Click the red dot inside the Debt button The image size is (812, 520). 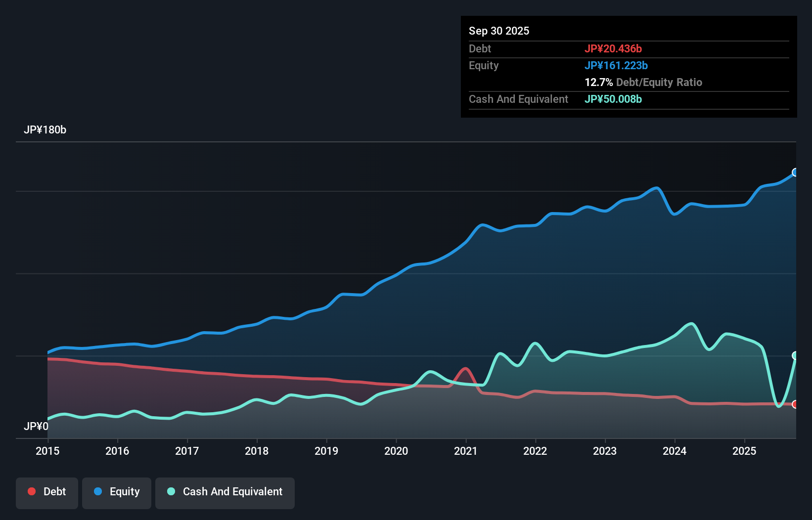click(31, 491)
